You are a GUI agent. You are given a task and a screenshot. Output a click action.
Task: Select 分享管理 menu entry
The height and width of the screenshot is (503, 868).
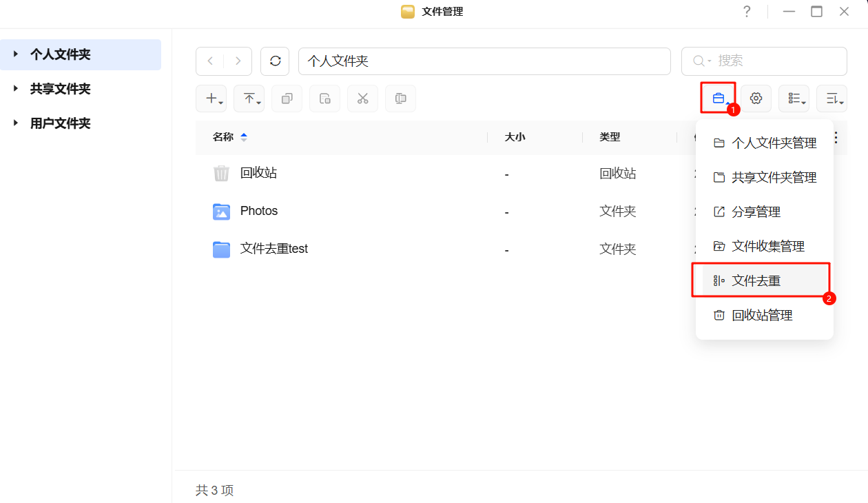point(756,212)
